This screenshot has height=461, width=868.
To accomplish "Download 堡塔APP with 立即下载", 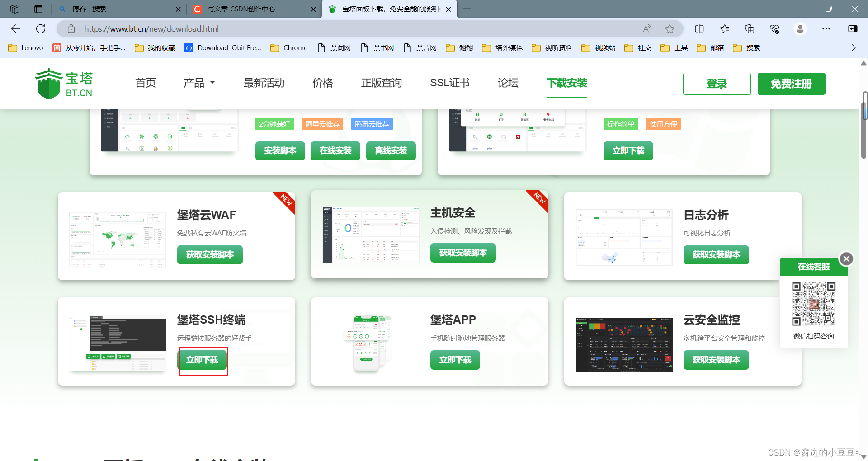I will 455,360.
